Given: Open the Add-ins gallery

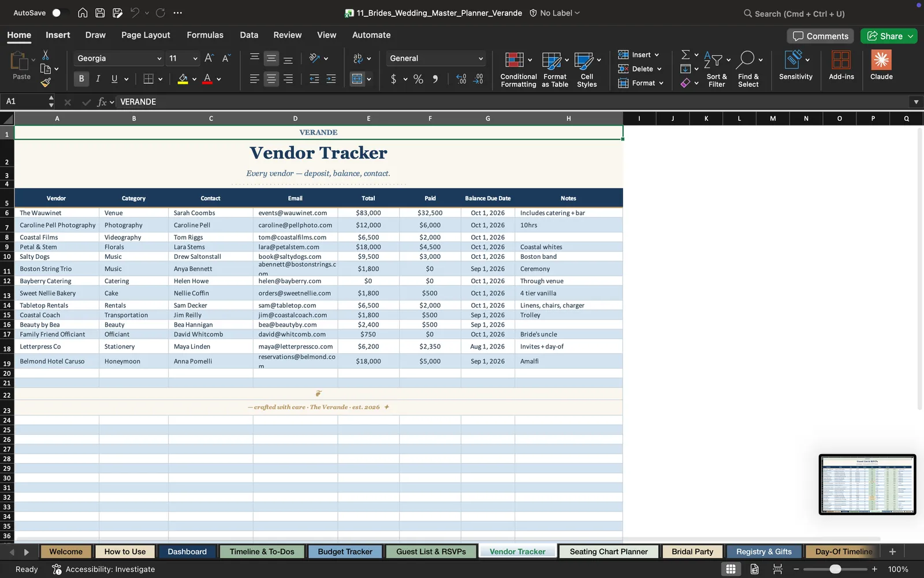Looking at the screenshot, I should click(x=841, y=65).
